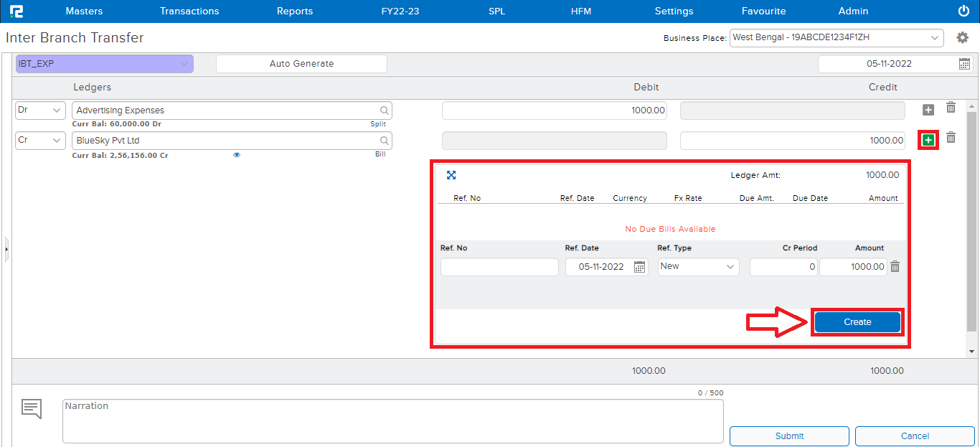
Task: Delete the Advertising Expenses row
Action: coord(951,108)
